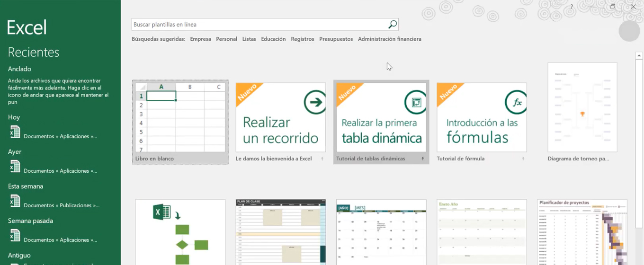Select the 'Enero Año' calendar template
This screenshot has height=265, width=644.
[482, 232]
